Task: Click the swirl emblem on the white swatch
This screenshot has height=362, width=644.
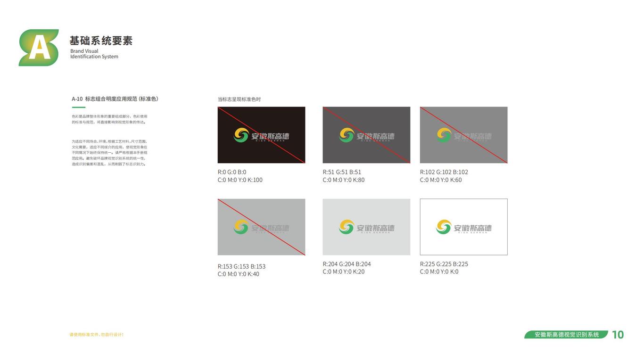Action: pos(444,227)
